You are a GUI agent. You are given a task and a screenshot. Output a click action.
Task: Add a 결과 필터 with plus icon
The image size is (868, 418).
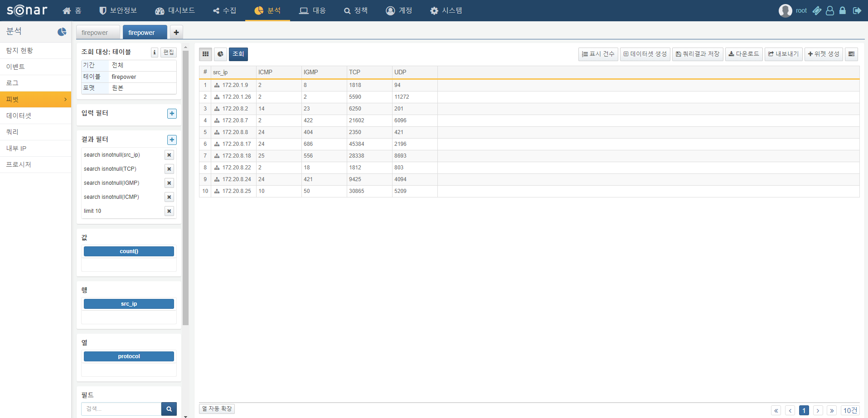(x=172, y=140)
